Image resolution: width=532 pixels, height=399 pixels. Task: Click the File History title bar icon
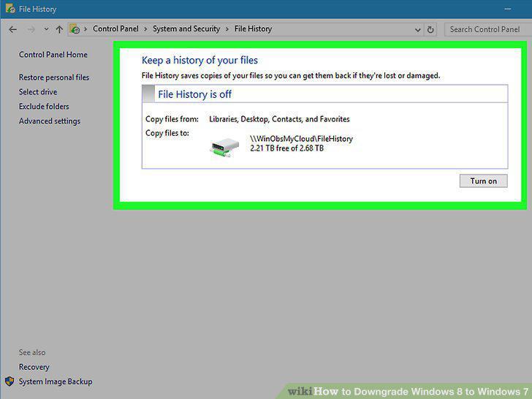tap(10, 9)
